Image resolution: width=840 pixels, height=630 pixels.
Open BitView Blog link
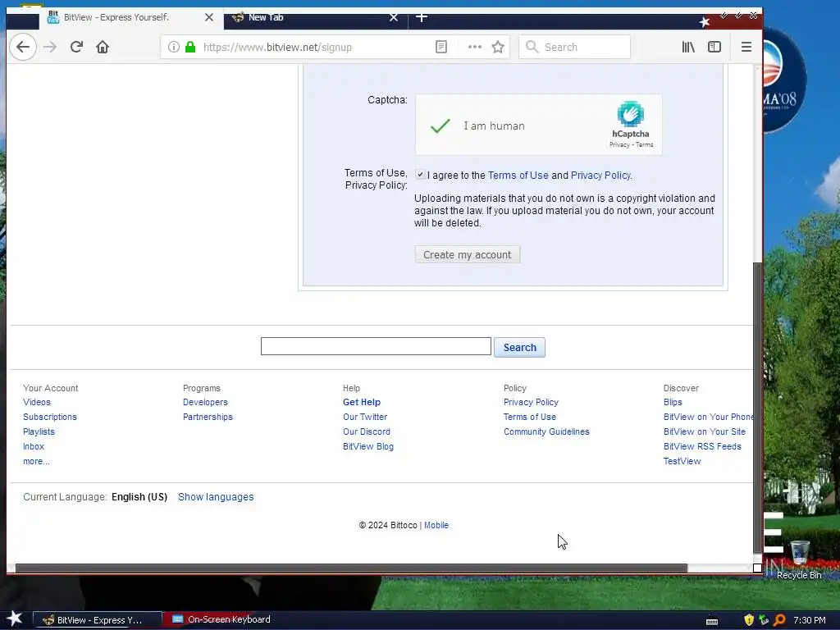(368, 446)
